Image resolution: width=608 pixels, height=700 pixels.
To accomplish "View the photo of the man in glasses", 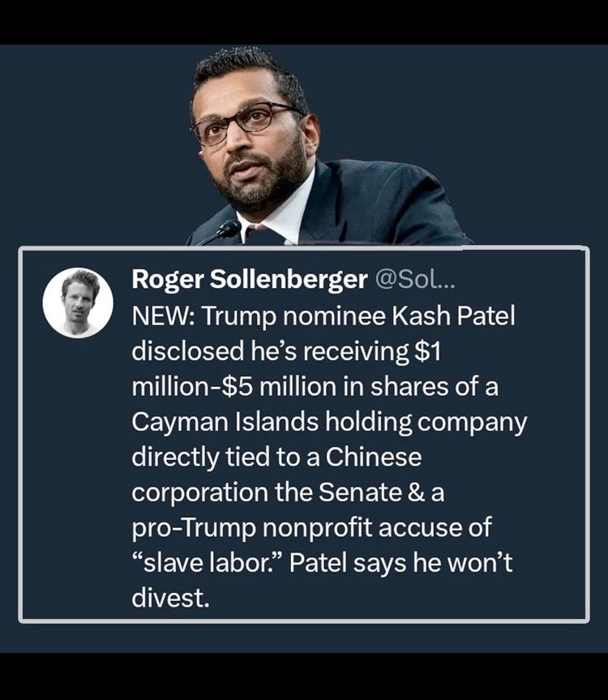I will coord(329,147).
